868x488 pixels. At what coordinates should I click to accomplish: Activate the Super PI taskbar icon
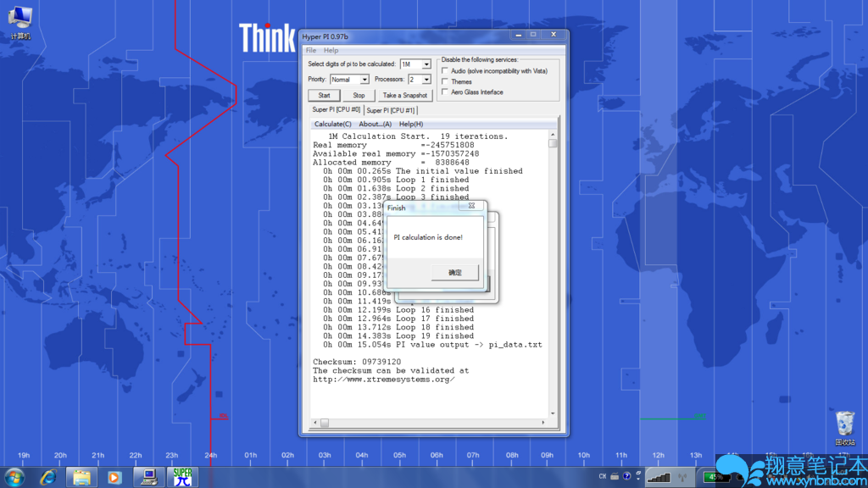coord(182,477)
